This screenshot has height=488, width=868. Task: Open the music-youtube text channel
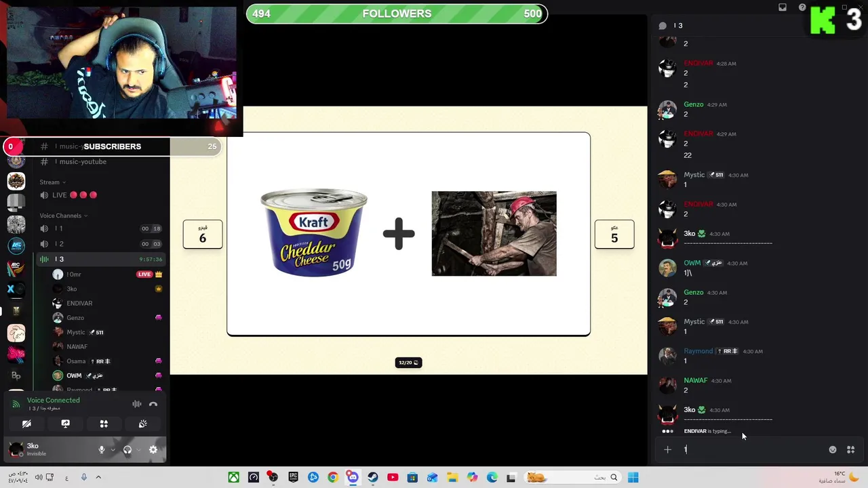pyautogui.click(x=100, y=161)
